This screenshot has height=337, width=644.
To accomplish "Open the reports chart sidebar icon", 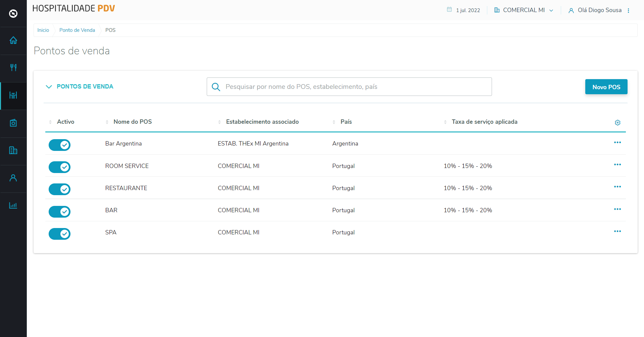I will (13, 206).
